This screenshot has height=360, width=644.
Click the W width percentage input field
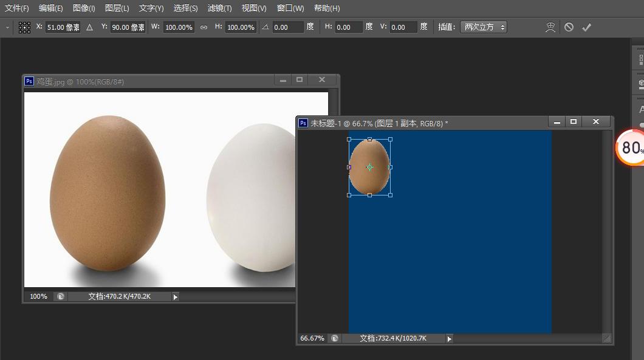click(x=178, y=27)
